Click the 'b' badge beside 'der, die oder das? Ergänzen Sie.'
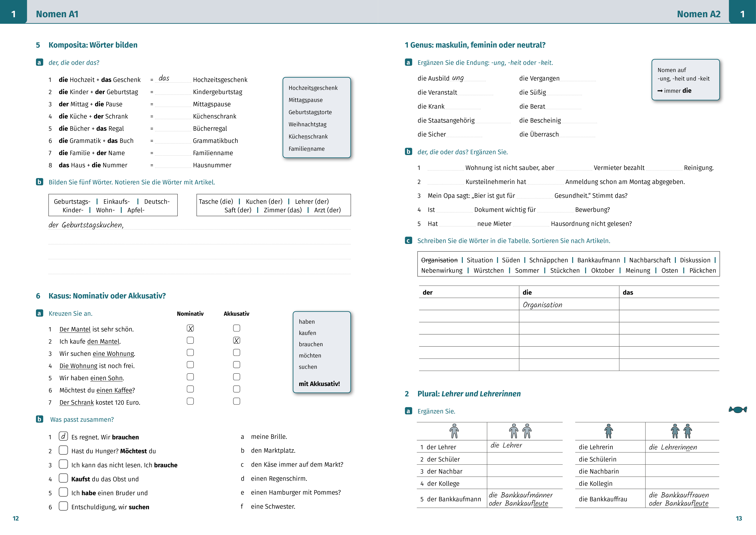Image resolution: width=756 pixels, height=535 pixels. (408, 152)
